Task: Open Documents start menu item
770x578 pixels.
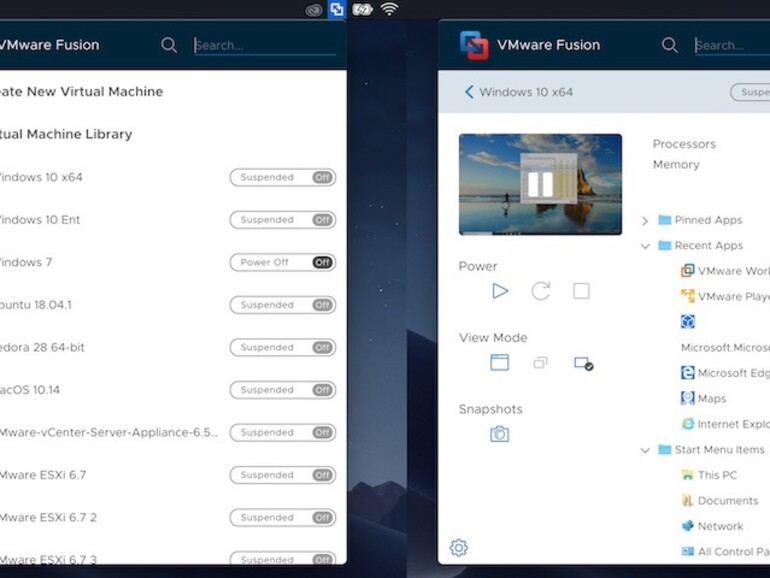Action: pyautogui.click(x=720, y=500)
